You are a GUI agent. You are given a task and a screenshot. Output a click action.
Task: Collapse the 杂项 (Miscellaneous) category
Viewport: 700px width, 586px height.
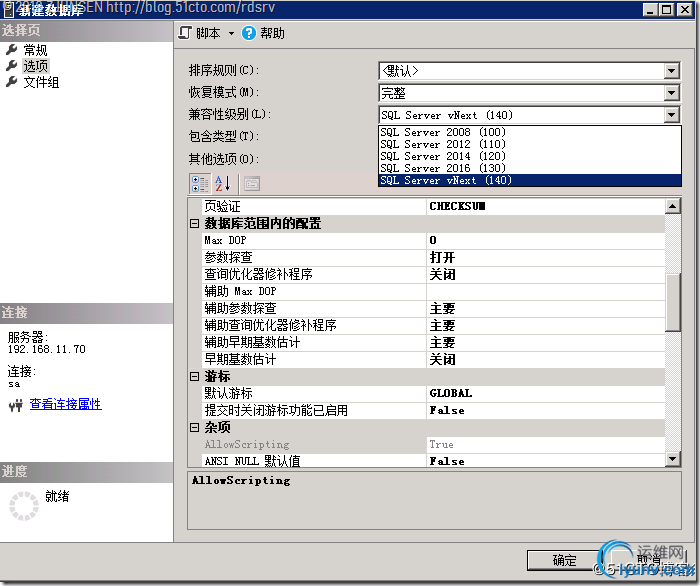[x=194, y=427]
